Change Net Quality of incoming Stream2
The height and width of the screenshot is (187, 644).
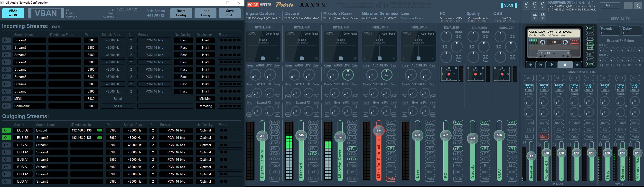point(184,47)
